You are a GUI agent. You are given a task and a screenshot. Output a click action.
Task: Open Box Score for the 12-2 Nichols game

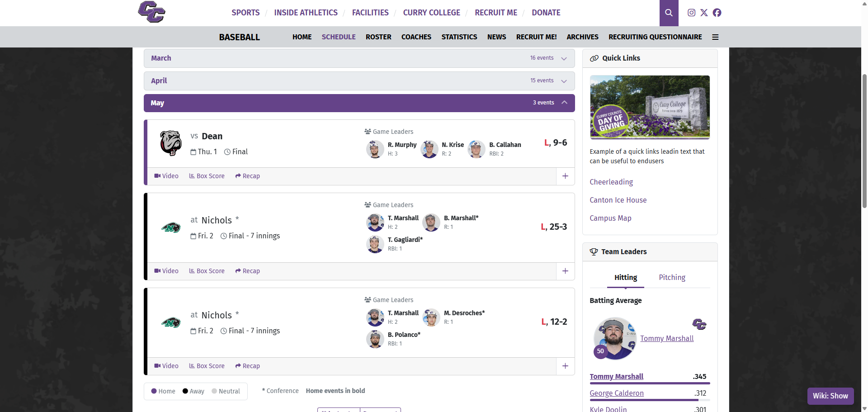[x=207, y=366]
